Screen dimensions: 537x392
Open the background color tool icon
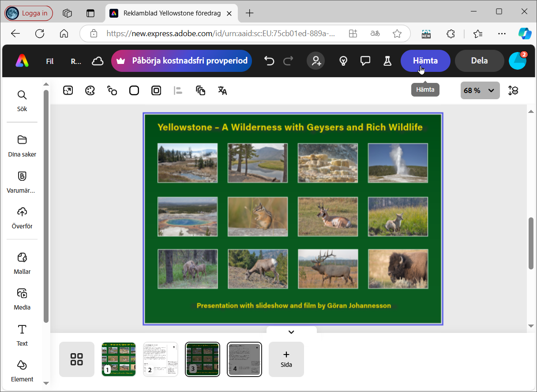[134, 91]
